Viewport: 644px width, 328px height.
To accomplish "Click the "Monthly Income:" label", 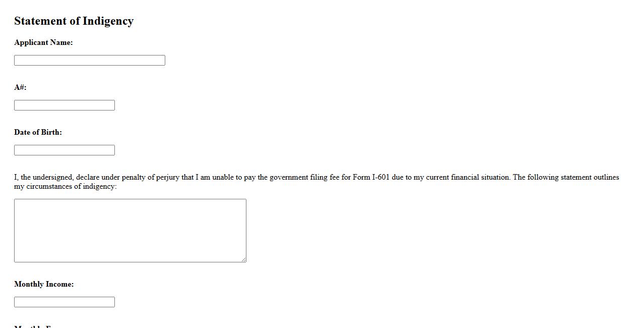I will pos(44,285).
